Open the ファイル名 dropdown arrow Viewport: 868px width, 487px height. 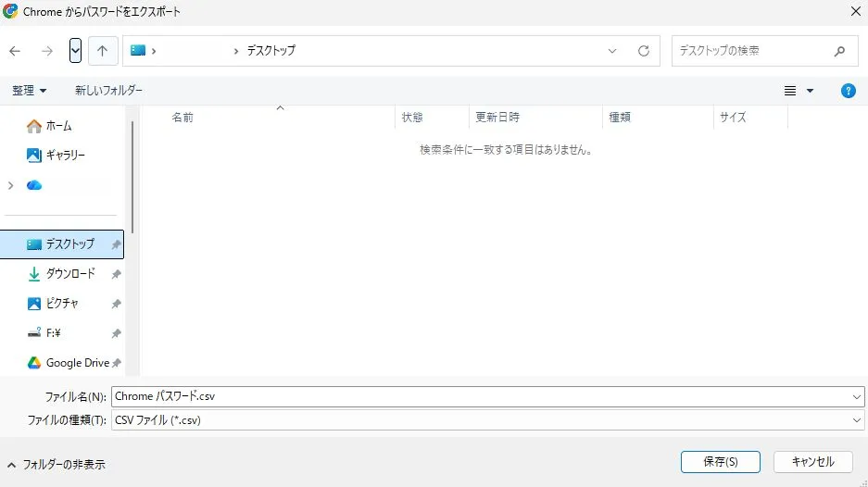coord(856,397)
